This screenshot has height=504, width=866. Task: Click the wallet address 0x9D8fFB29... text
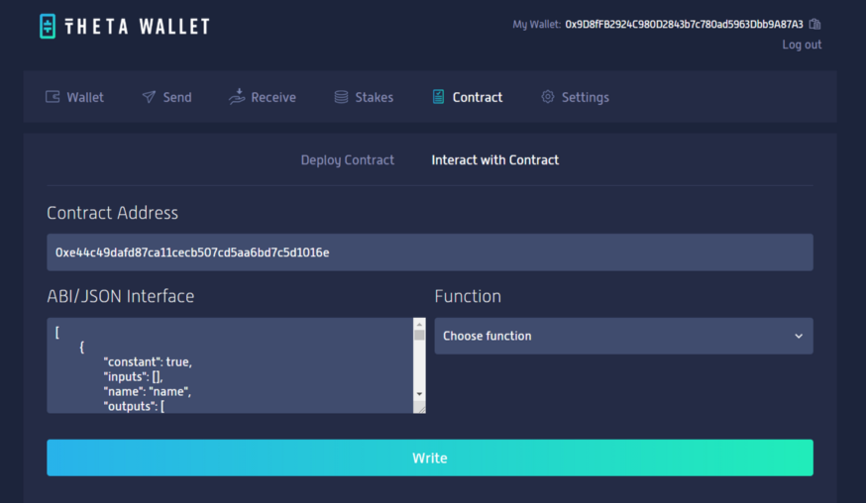(x=684, y=25)
